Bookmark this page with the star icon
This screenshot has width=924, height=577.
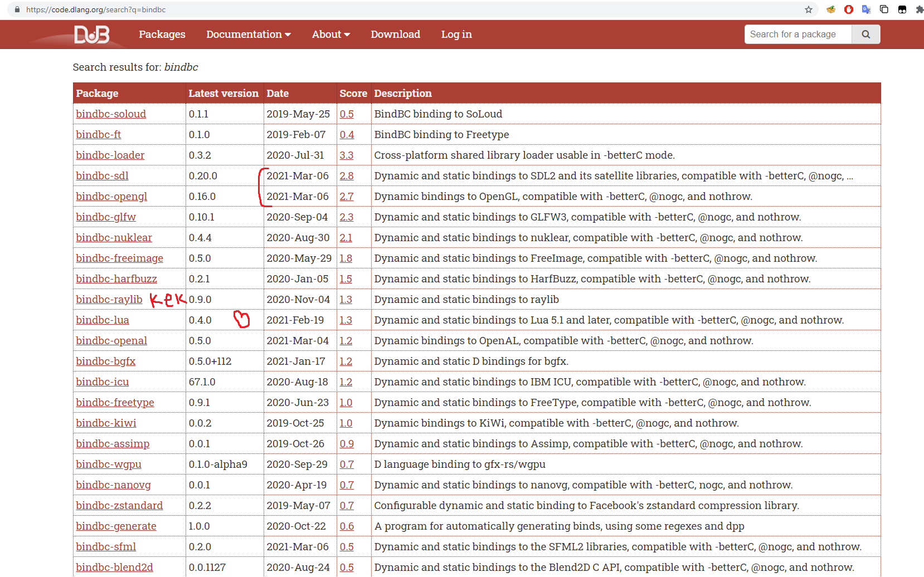[x=809, y=9]
